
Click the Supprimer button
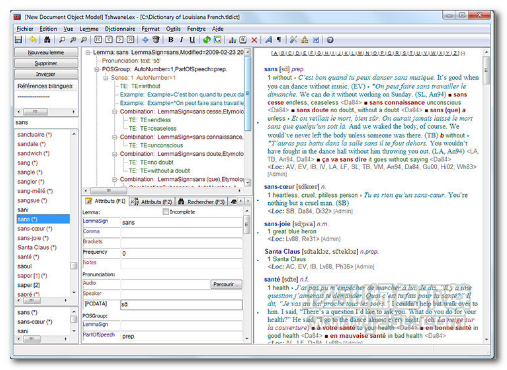pyautogui.click(x=46, y=63)
